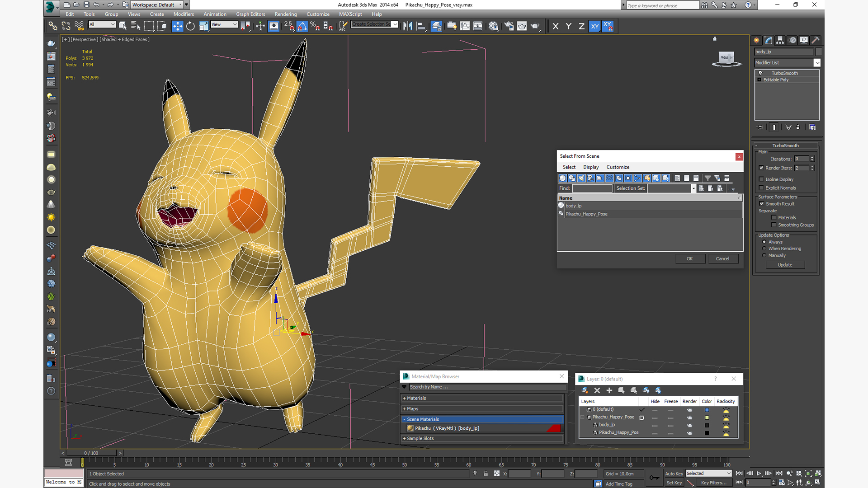This screenshot has height=488, width=868.
Task: Select When Rendering update option
Action: 764,249
